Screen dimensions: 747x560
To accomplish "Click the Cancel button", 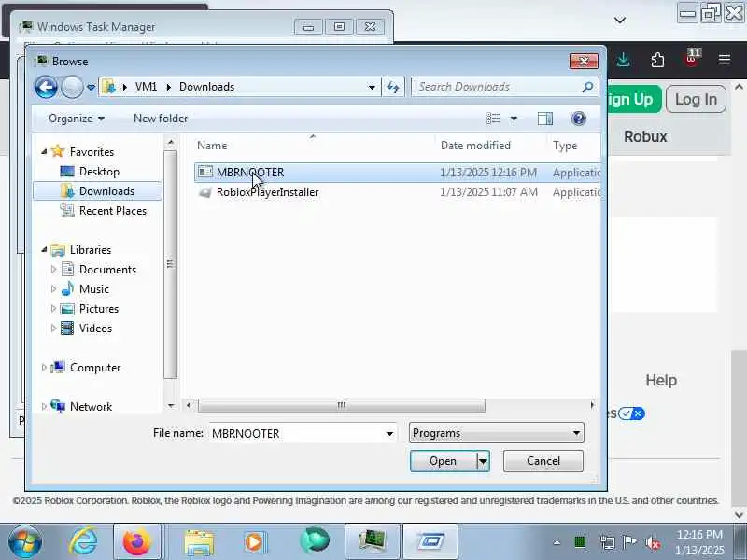I will pos(543,461).
